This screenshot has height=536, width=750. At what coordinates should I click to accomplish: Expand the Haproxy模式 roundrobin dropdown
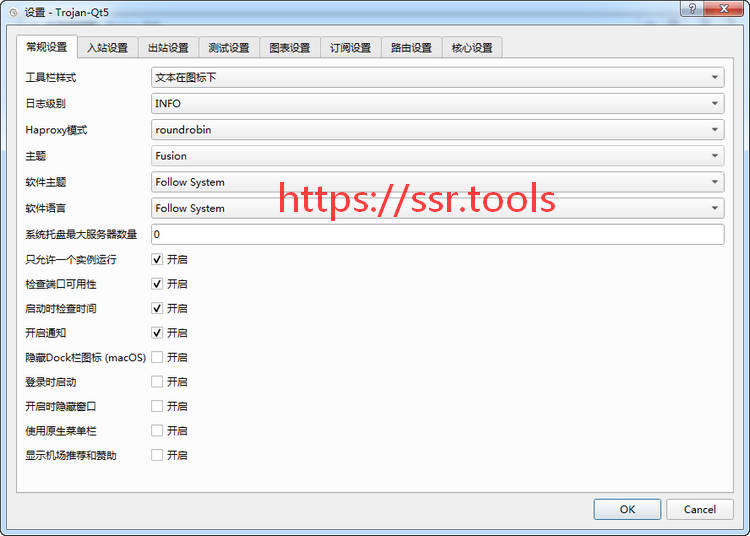(437, 129)
